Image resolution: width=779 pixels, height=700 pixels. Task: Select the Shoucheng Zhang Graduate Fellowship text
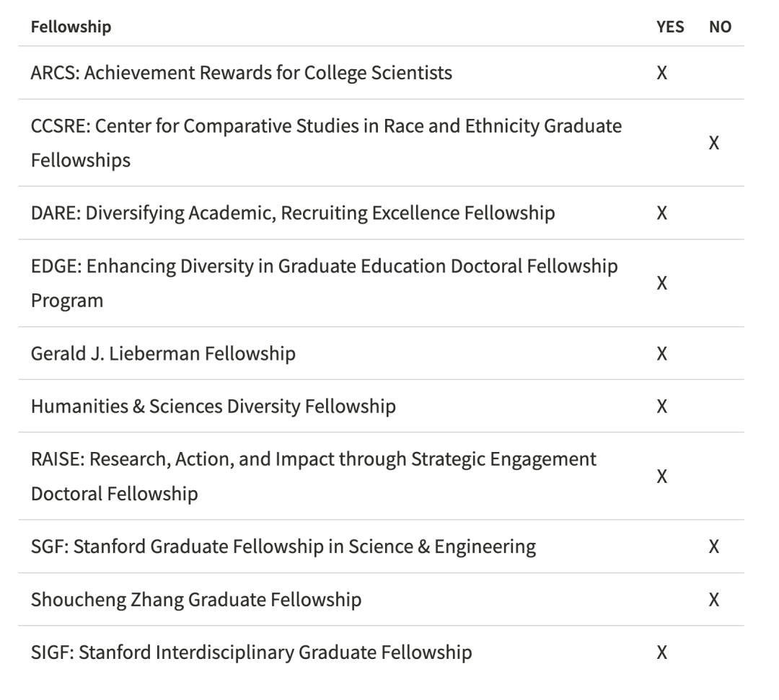tap(195, 599)
